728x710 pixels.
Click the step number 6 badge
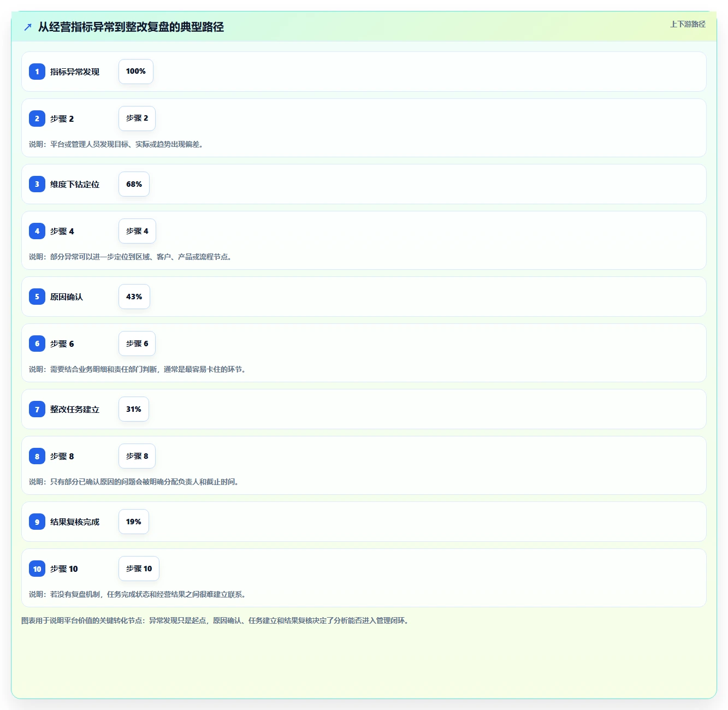pos(37,344)
